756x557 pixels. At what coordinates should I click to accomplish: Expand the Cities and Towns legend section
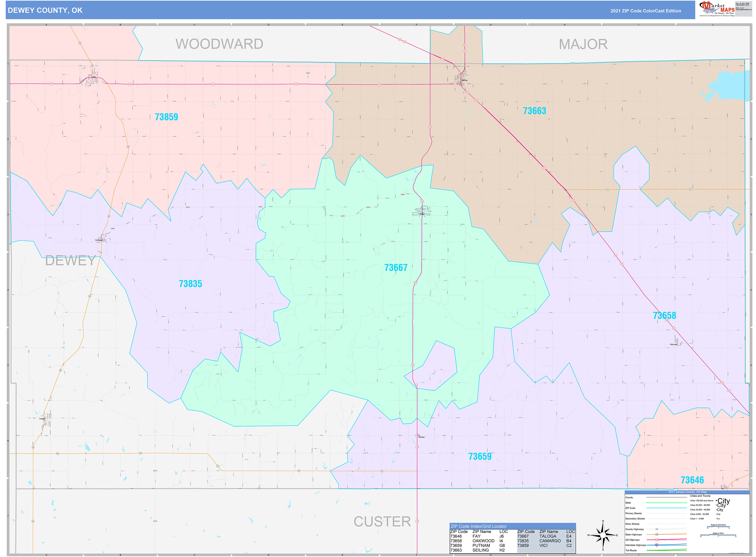click(x=701, y=496)
